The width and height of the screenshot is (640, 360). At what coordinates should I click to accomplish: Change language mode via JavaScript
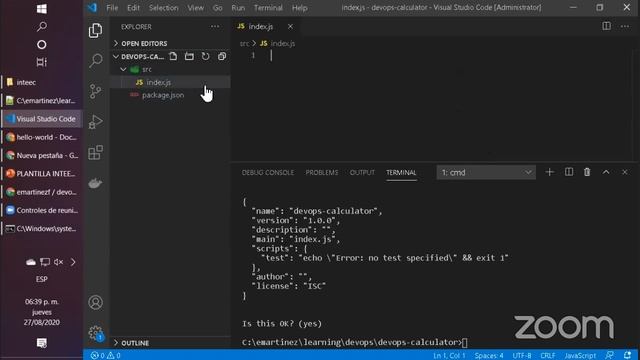580,356
